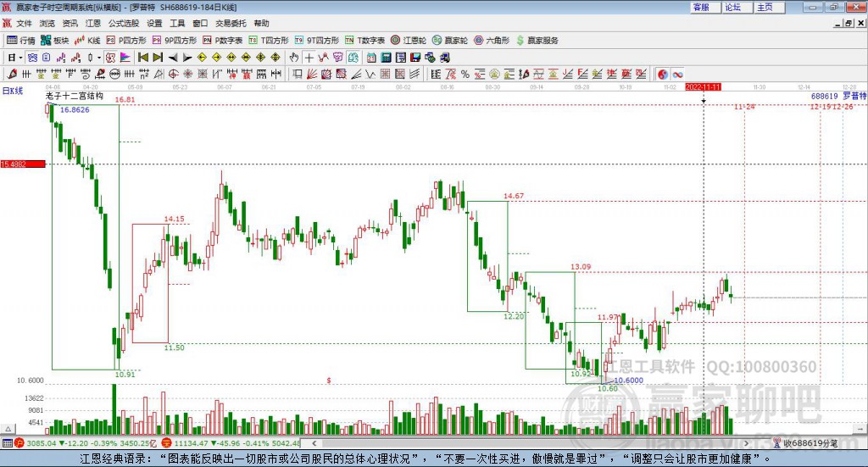Open the 江恩轮 Gann wheel
Viewport: 868px width, 467px height.
408,41
